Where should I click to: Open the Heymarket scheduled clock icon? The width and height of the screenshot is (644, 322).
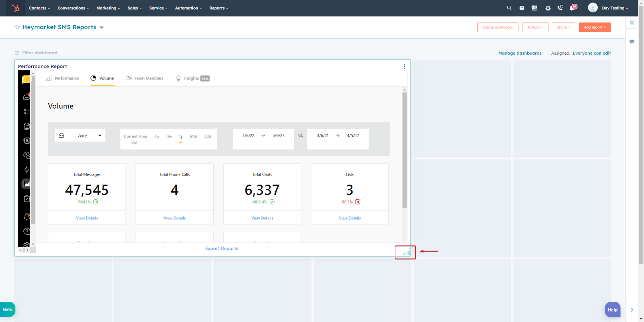pyautogui.click(x=27, y=155)
